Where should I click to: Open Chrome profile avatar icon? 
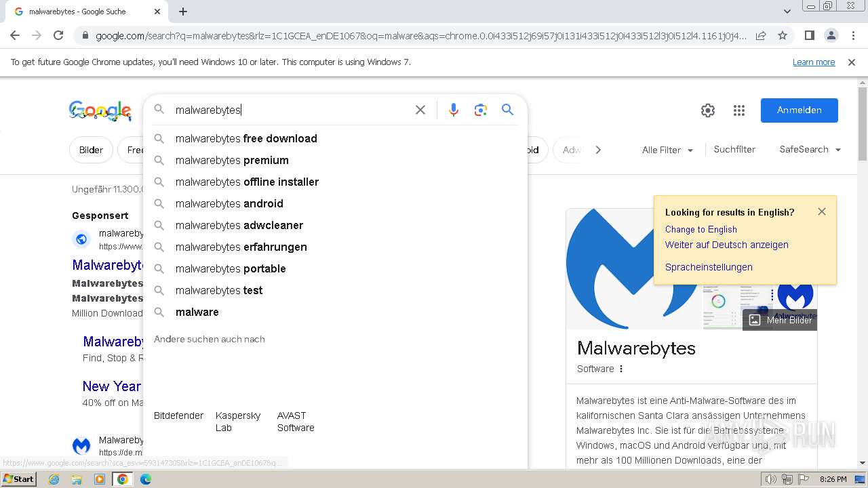[x=831, y=35]
